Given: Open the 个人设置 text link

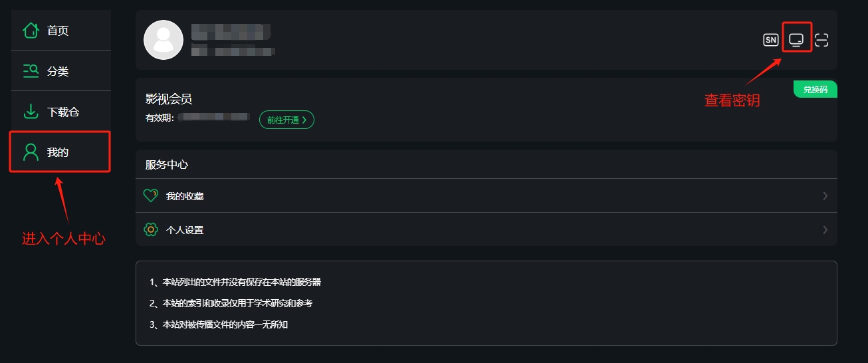Looking at the screenshot, I should 185,230.
